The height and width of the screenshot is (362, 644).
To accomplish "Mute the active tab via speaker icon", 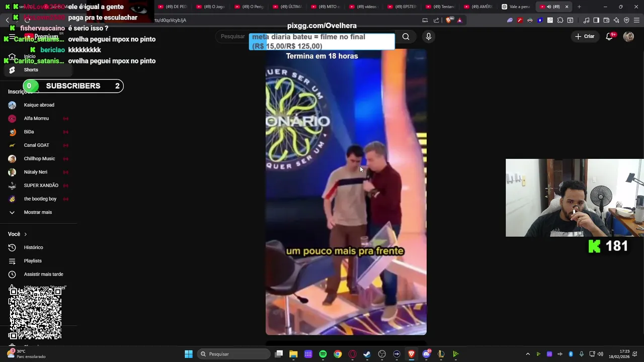I will [x=549, y=7].
